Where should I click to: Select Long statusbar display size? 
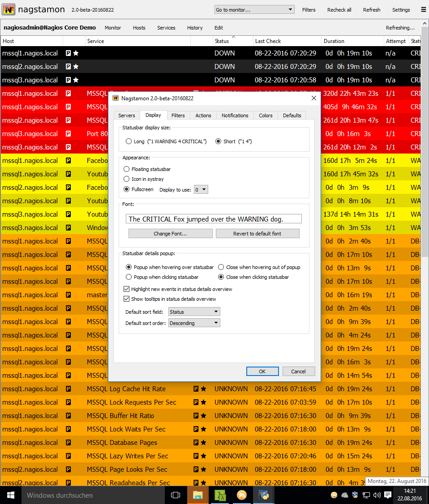129,141
